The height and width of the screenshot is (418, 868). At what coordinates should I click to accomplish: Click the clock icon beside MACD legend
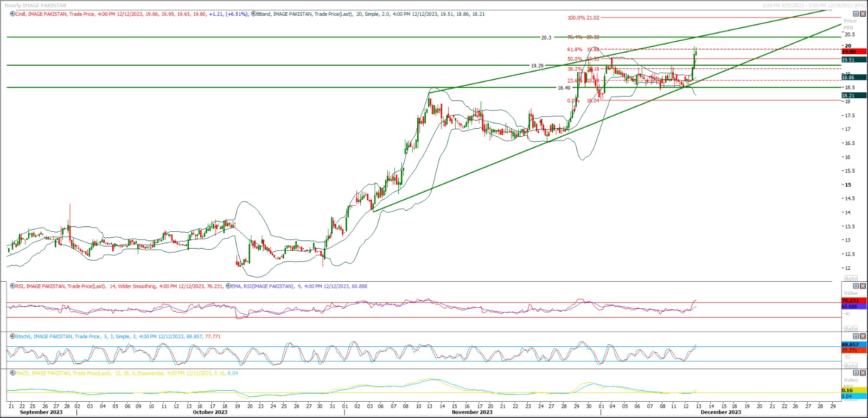click(x=12, y=373)
